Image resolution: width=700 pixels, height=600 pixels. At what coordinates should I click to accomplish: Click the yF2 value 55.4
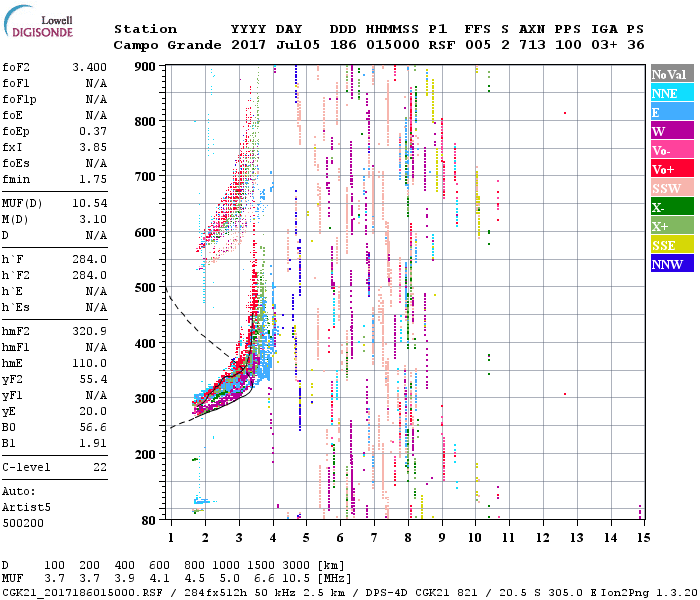pyautogui.click(x=93, y=379)
